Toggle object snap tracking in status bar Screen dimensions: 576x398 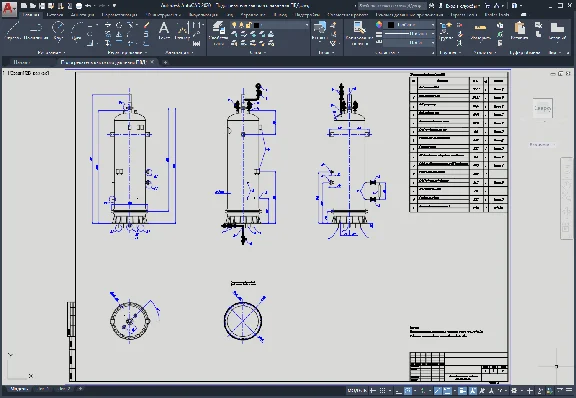pyautogui.click(x=438, y=391)
